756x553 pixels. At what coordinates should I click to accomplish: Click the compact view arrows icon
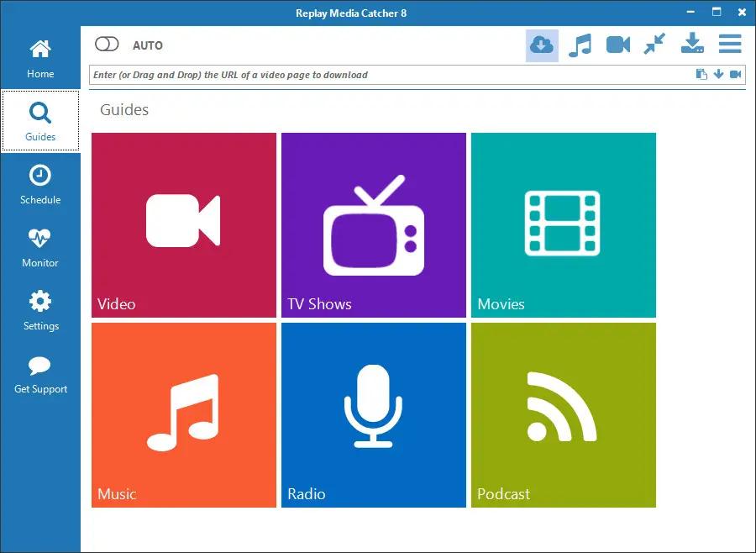tap(654, 45)
